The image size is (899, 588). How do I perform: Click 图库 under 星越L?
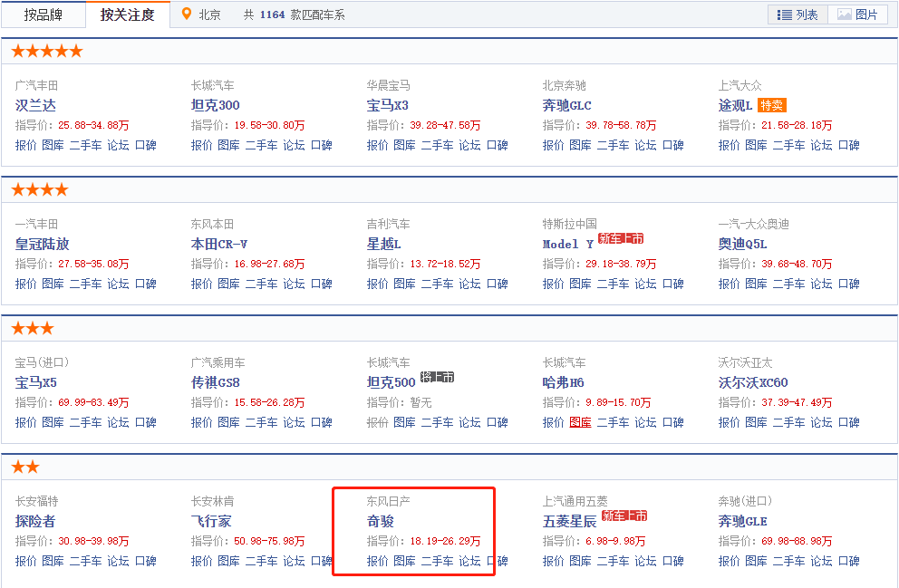point(405,284)
